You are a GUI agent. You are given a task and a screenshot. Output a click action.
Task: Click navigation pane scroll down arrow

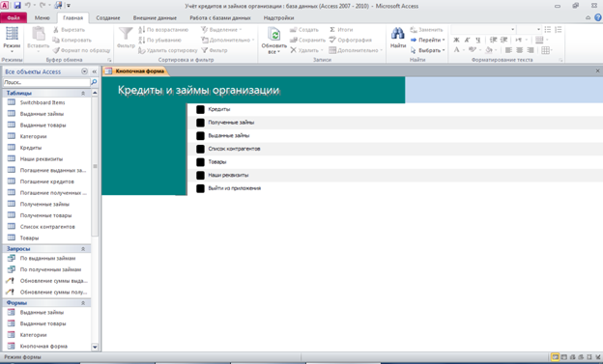click(x=95, y=347)
